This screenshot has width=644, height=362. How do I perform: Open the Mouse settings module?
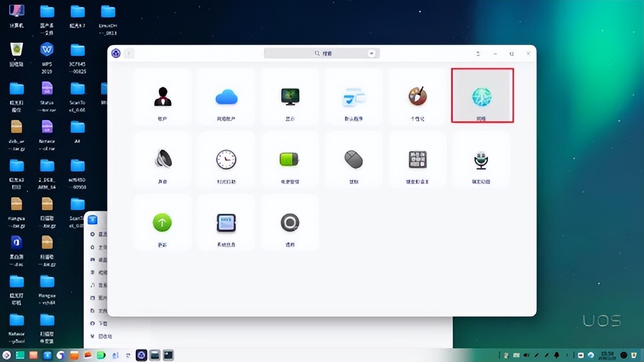coord(353,160)
